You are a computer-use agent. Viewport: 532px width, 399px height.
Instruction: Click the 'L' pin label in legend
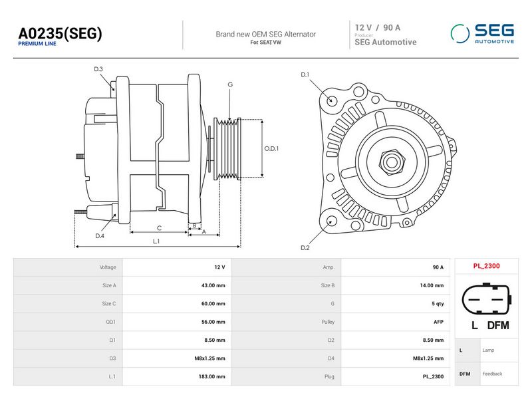pyautogui.click(x=461, y=350)
